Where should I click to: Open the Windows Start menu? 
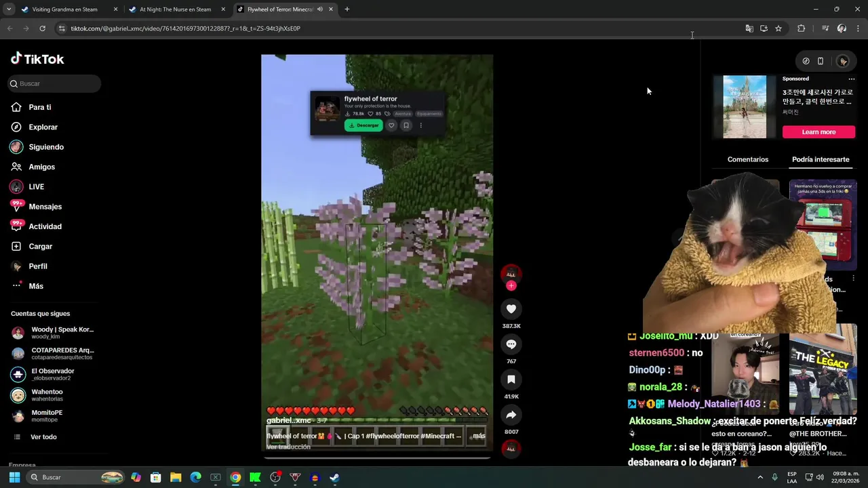(x=14, y=477)
